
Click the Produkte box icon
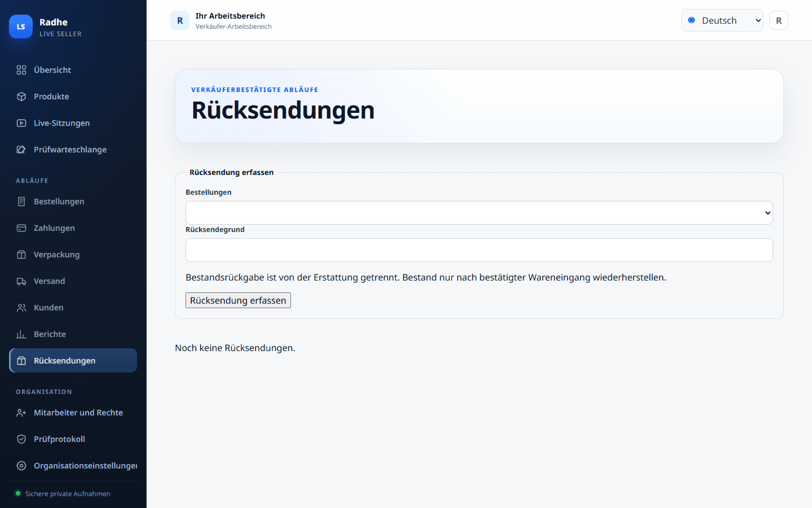[21, 97]
